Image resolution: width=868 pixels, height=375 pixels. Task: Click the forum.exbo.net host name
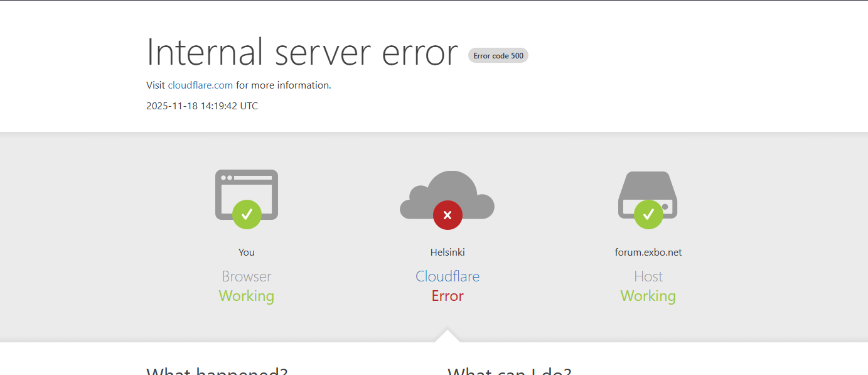pos(648,253)
